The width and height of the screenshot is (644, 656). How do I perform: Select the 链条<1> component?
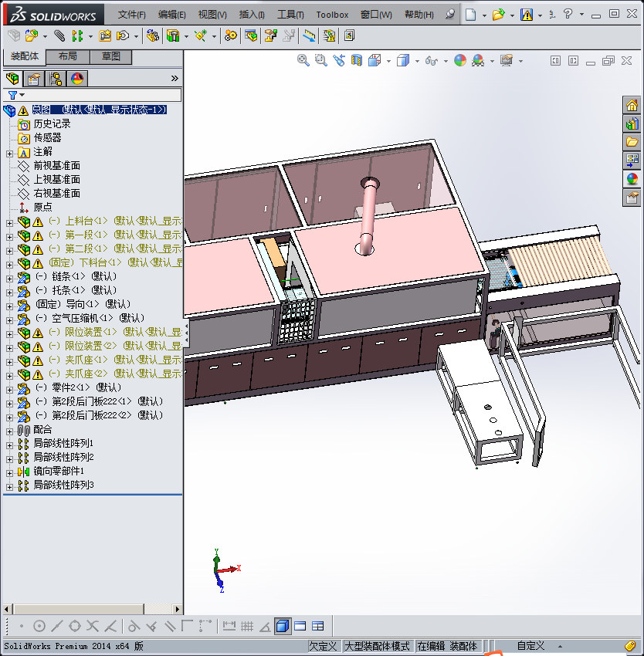click(x=76, y=276)
